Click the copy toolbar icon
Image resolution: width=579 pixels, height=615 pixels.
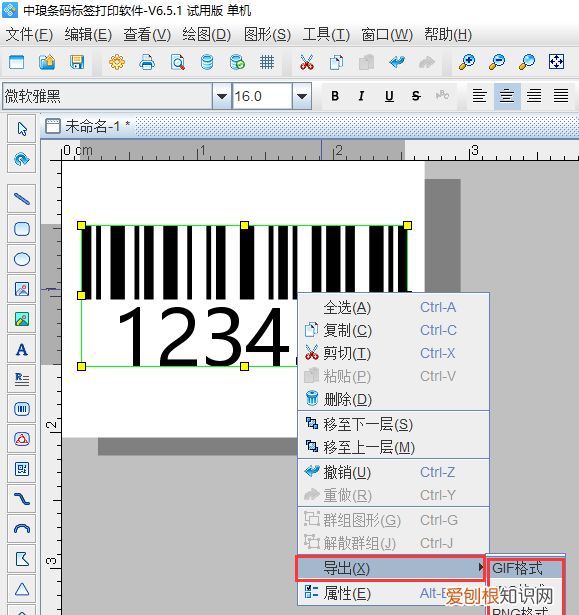coord(336,62)
